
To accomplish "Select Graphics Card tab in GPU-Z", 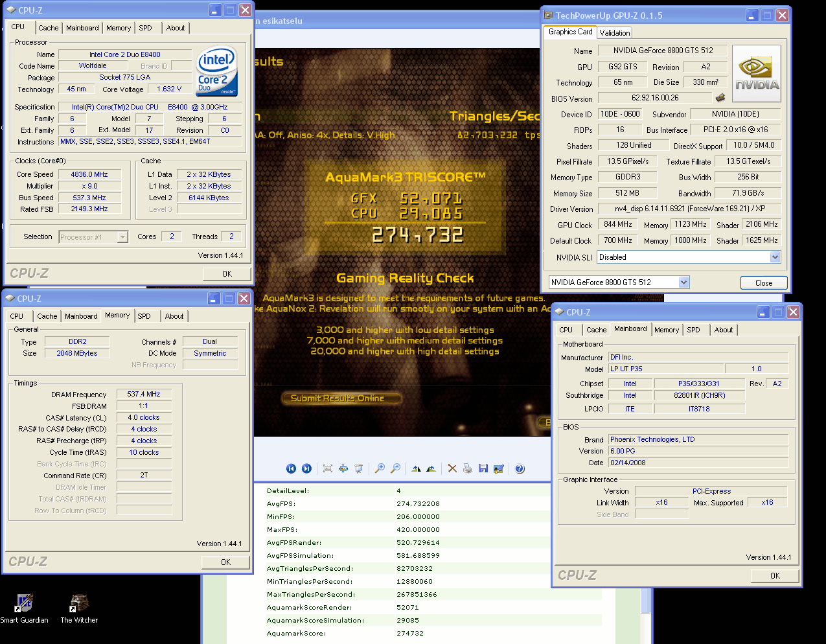I will [570, 32].
